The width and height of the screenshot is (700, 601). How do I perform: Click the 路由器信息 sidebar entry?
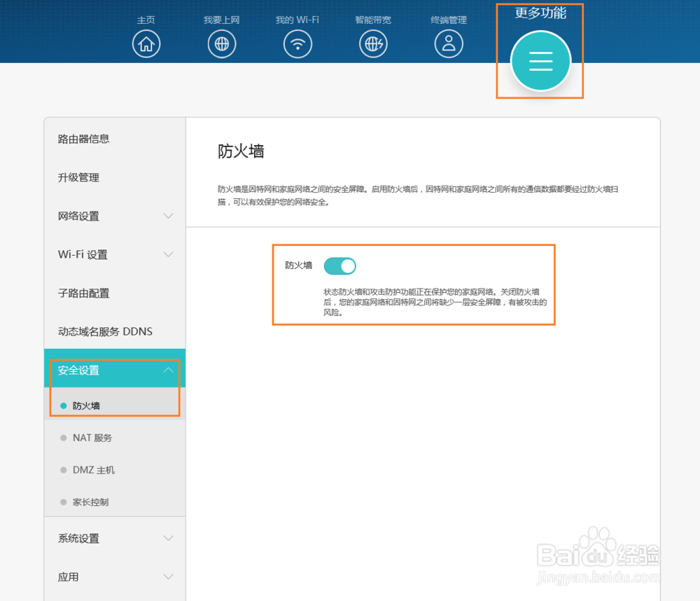pos(83,139)
